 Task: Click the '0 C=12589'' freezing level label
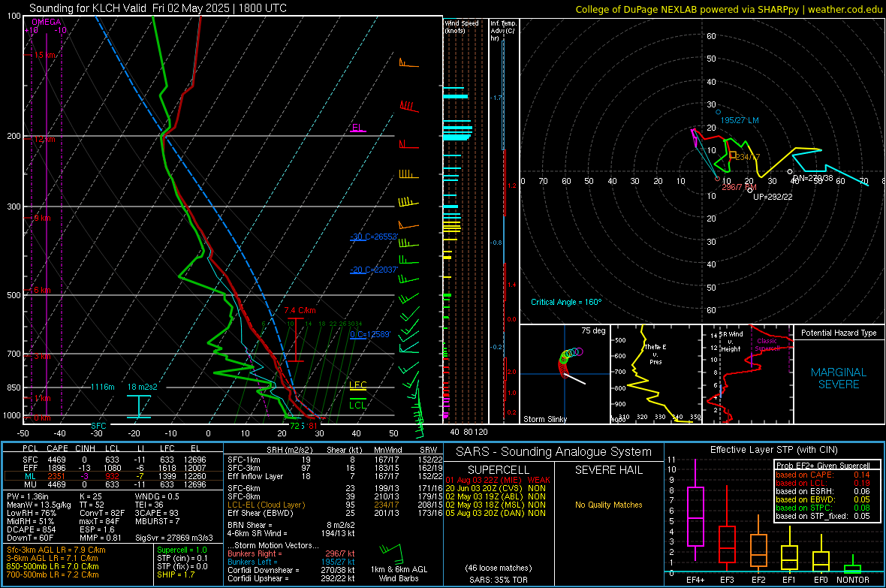click(370, 334)
